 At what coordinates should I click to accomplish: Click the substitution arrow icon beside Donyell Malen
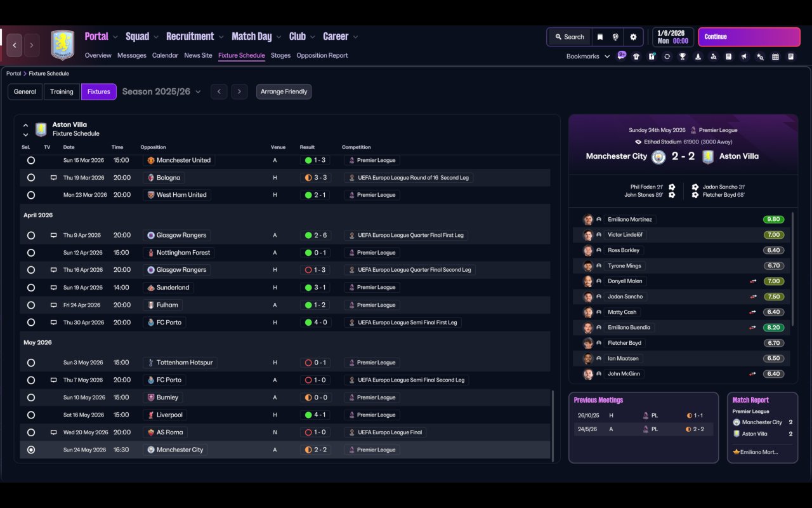point(753,281)
